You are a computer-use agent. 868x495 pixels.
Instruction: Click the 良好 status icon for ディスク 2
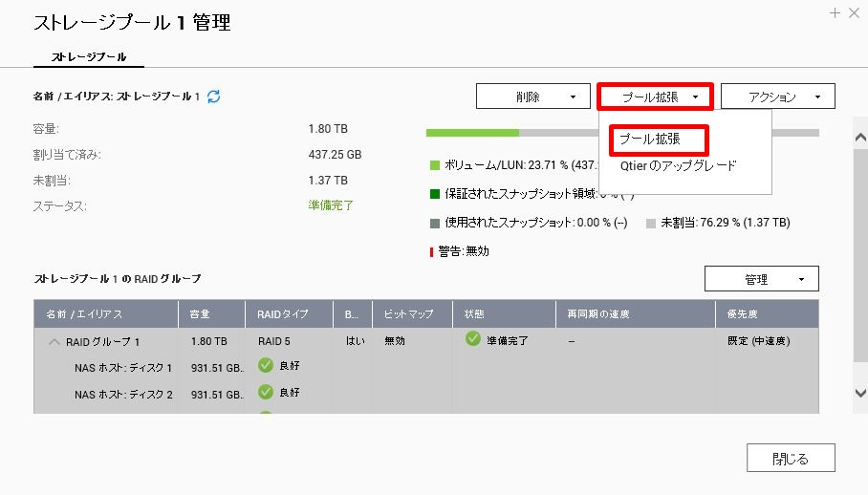tap(266, 392)
